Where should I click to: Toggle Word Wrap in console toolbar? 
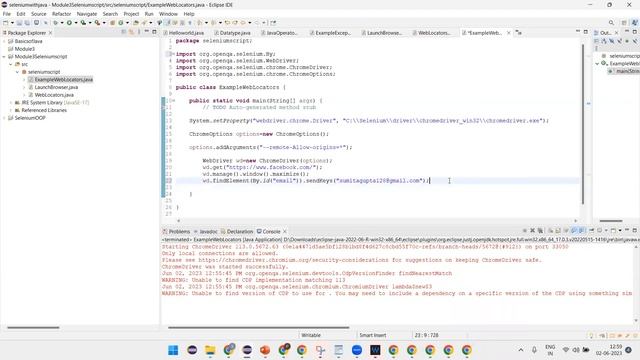[566, 231]
